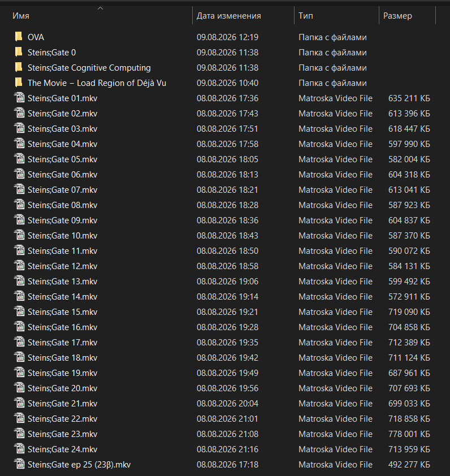Image resolution: width=450 pixels, height=476 pixels.
Task: Click the size 492 277 КБ
Action: [409, 465]
